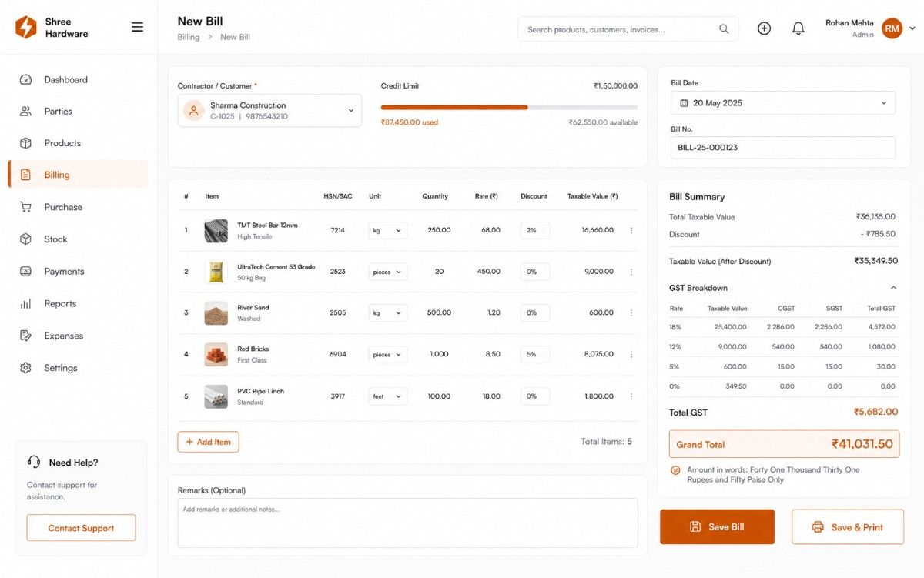This screenshot has width=924, height=578.
Task: Collapse the GST Breakdown section
Action: 893,288
